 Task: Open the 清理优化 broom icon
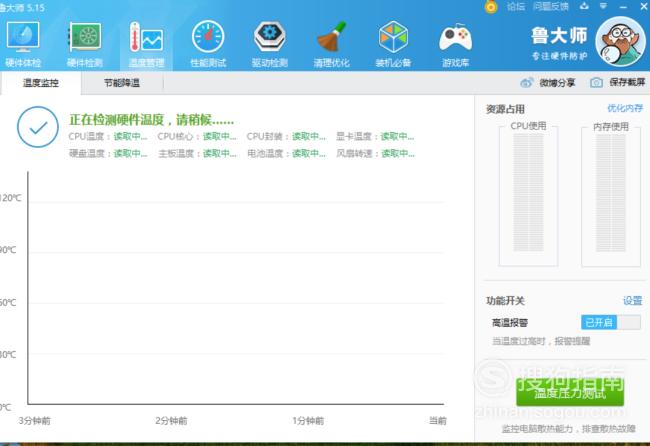tap(332, 36)
